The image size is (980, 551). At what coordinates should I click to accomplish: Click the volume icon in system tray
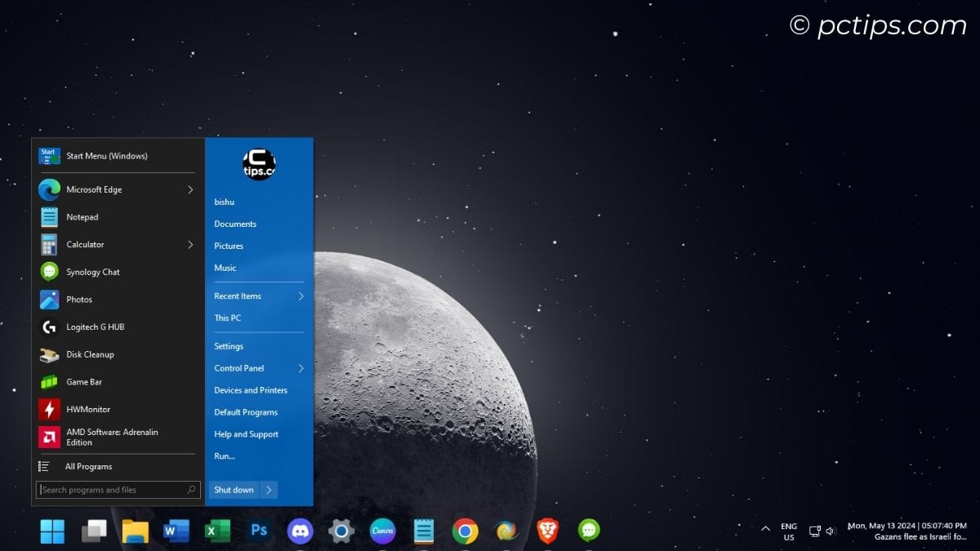coord(831,531)
